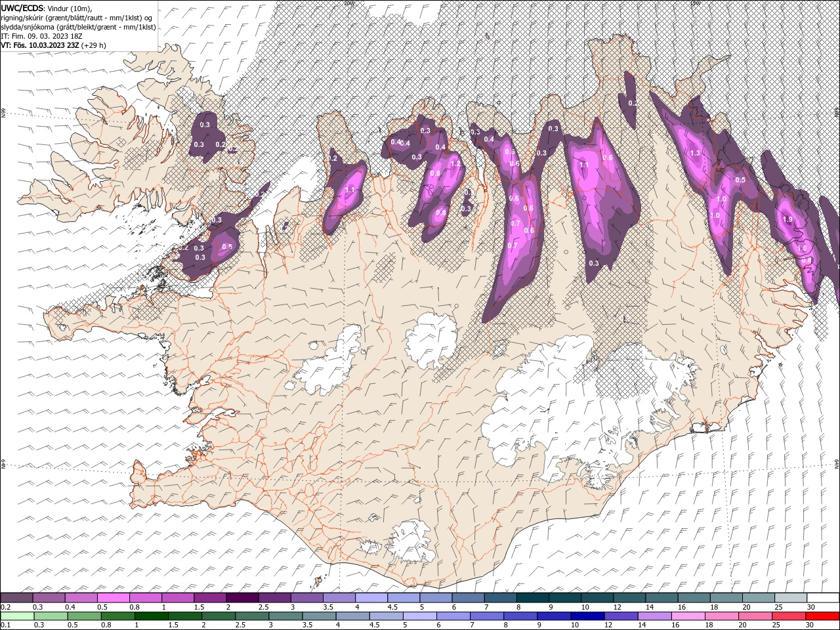Click the '(+29 h)' forecast offset text
840x630 pixels.
[94, 45]
